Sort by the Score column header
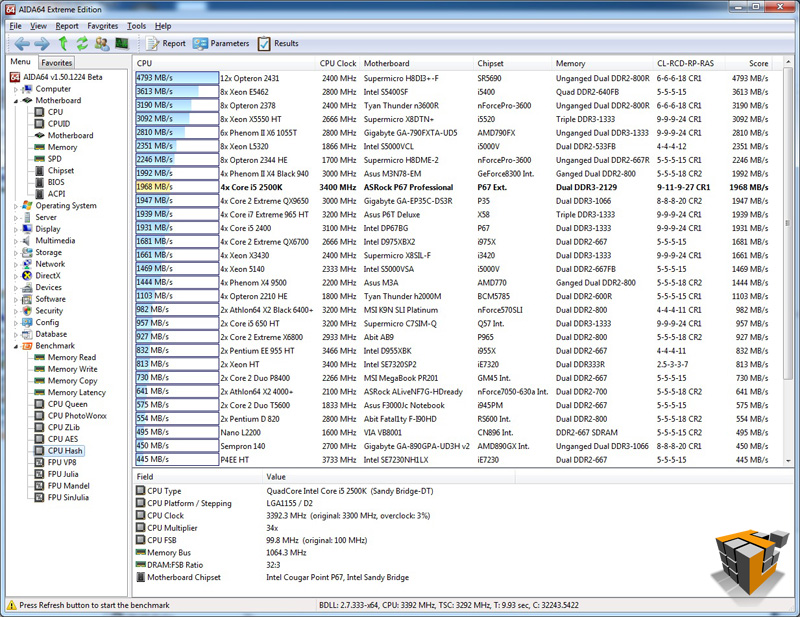 coord(748,63)
